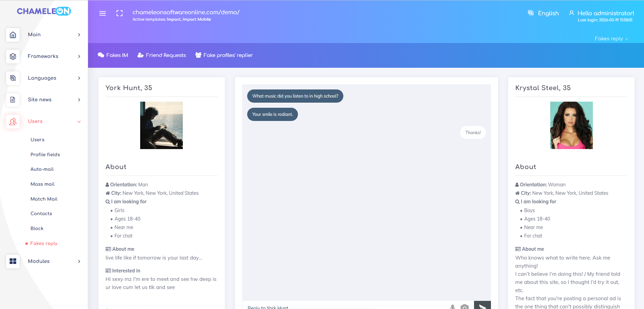644x309 pixels.
Task: Go to Mass mail page
Action: (x=42, y=184)
